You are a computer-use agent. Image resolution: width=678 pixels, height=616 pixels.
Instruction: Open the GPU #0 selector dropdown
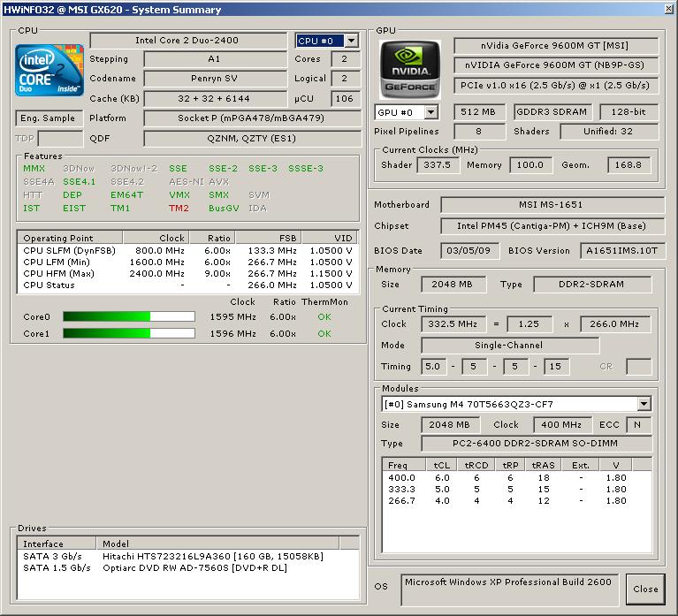430,112
